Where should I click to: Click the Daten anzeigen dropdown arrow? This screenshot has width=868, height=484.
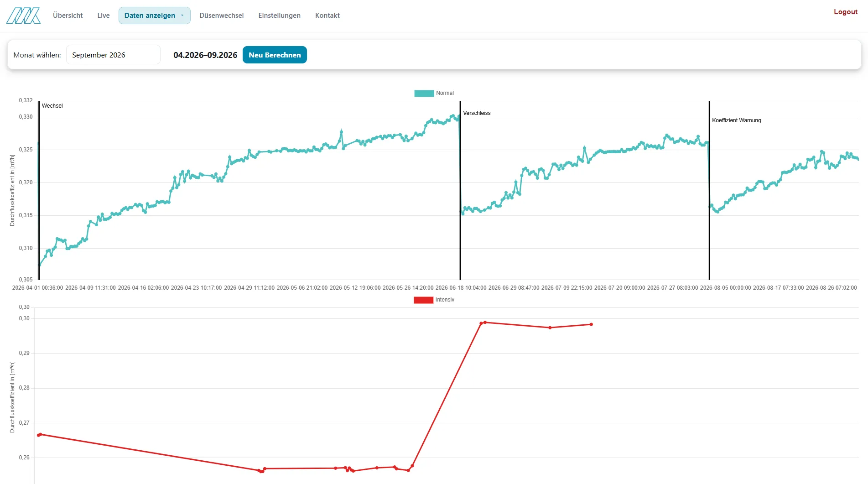182,16
